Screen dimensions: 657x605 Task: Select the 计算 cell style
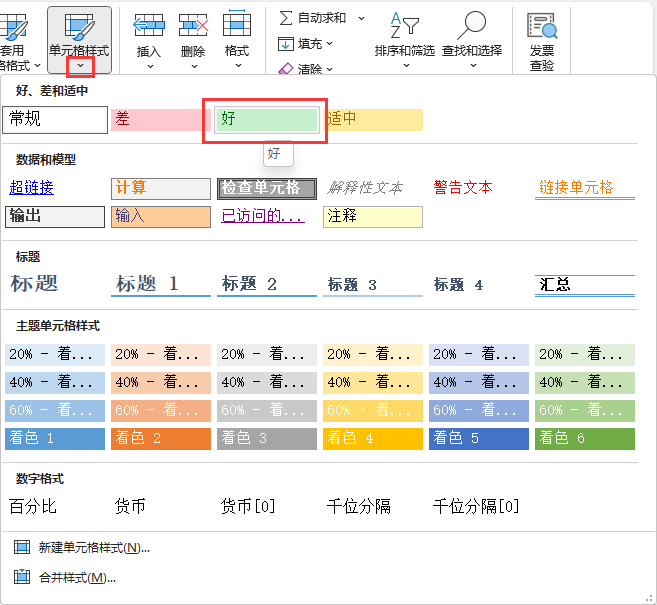click(x=161, y=189)
